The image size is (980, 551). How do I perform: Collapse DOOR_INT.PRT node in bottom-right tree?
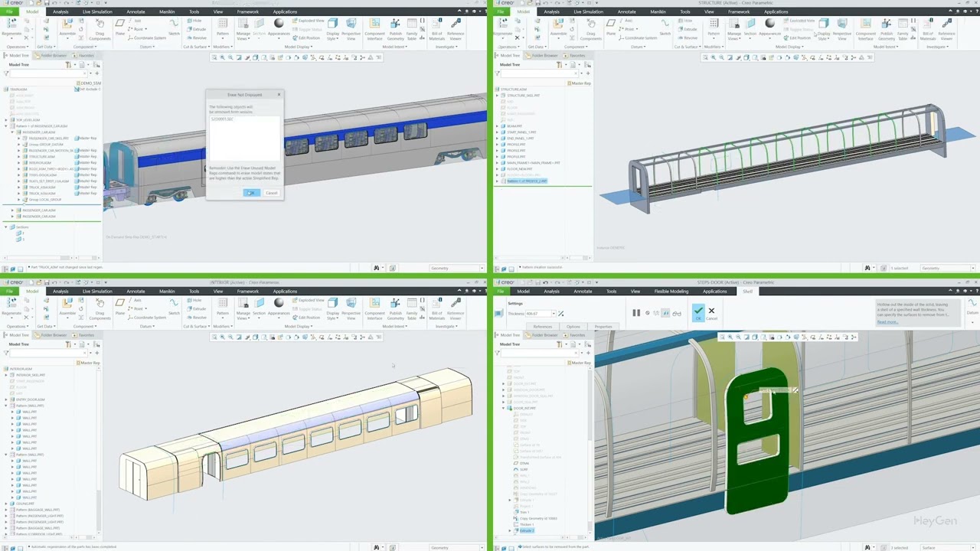[x=504, y=408]
